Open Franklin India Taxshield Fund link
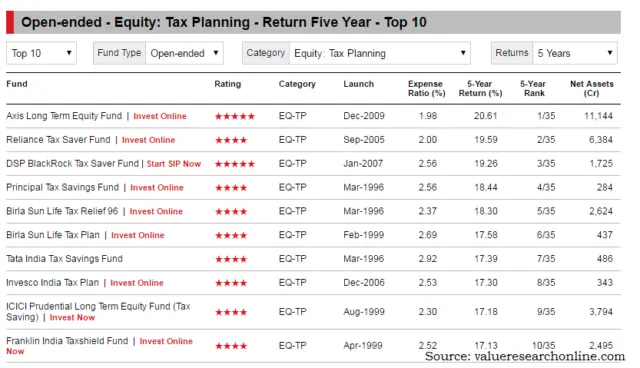Viewport: 640px width, 368px height. [x=67, y=341]
